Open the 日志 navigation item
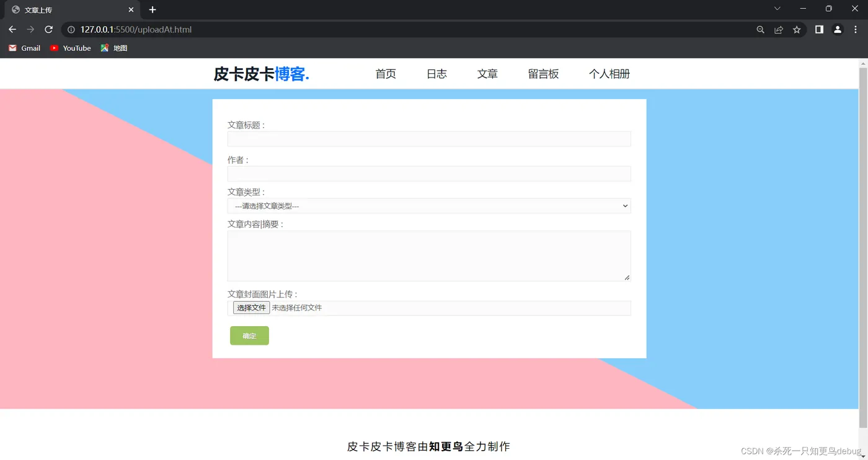 pos(436,74)
